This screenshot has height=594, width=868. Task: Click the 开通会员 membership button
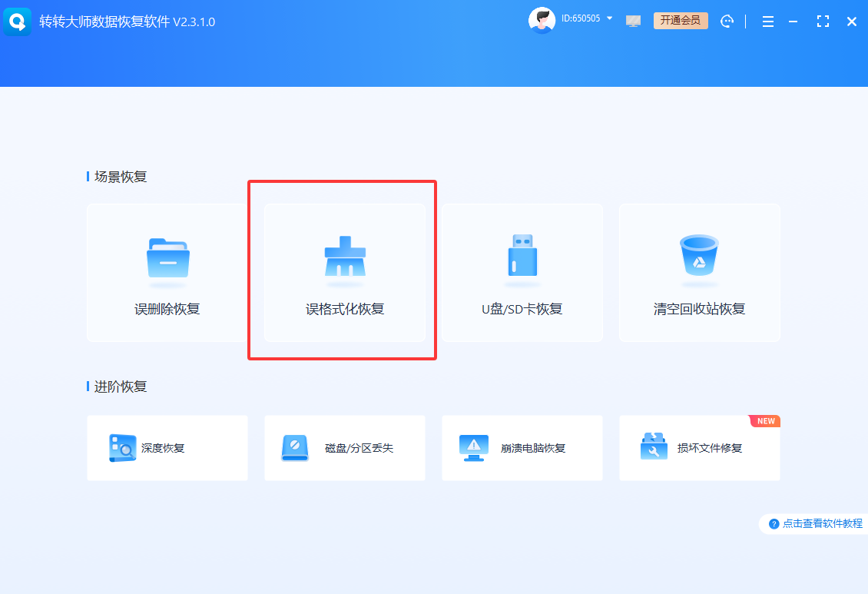point(681,21)
